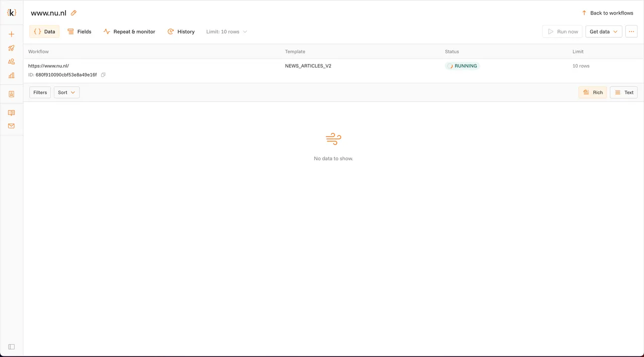Image resolution: width=644 pixels, height=357 pixels.
Task: Click the workflow ID 680f910090cbf53e8a49e16f
Action: pos(66,75)
